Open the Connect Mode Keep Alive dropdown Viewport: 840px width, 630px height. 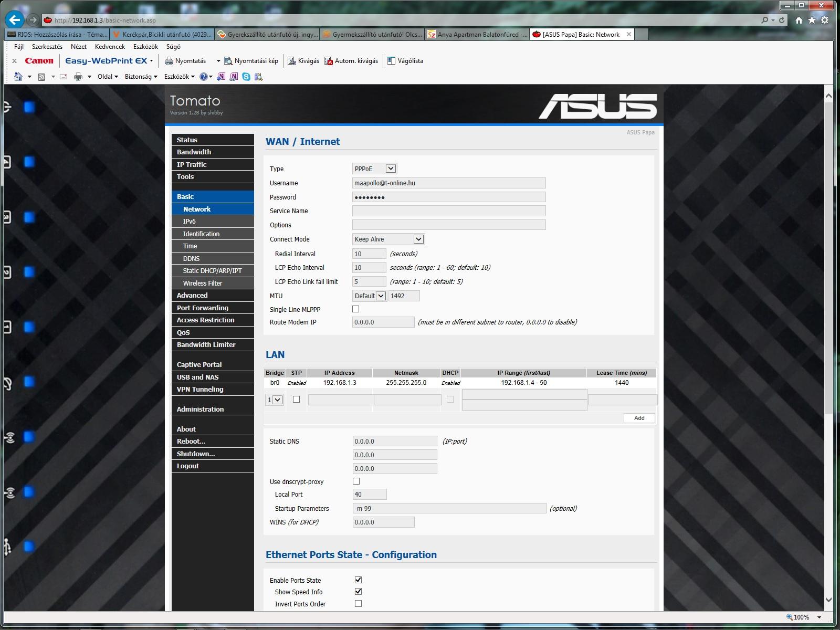click(x=388, y=239)
